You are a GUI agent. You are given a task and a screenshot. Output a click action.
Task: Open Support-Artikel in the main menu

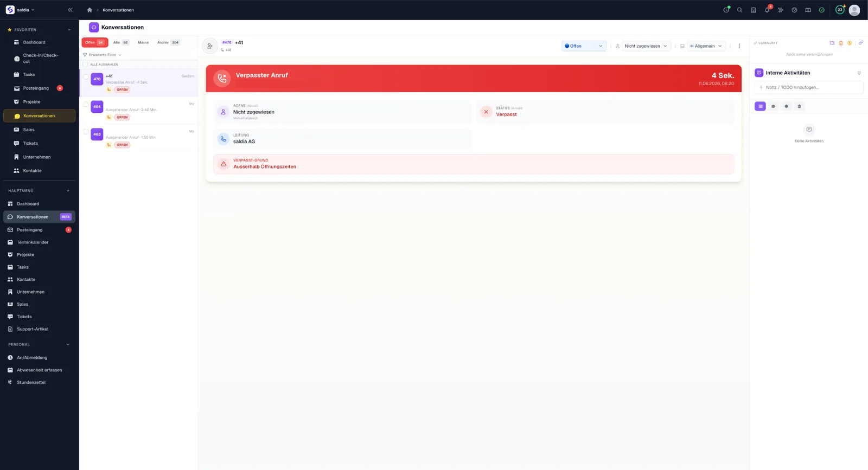[x=33, y=329]
